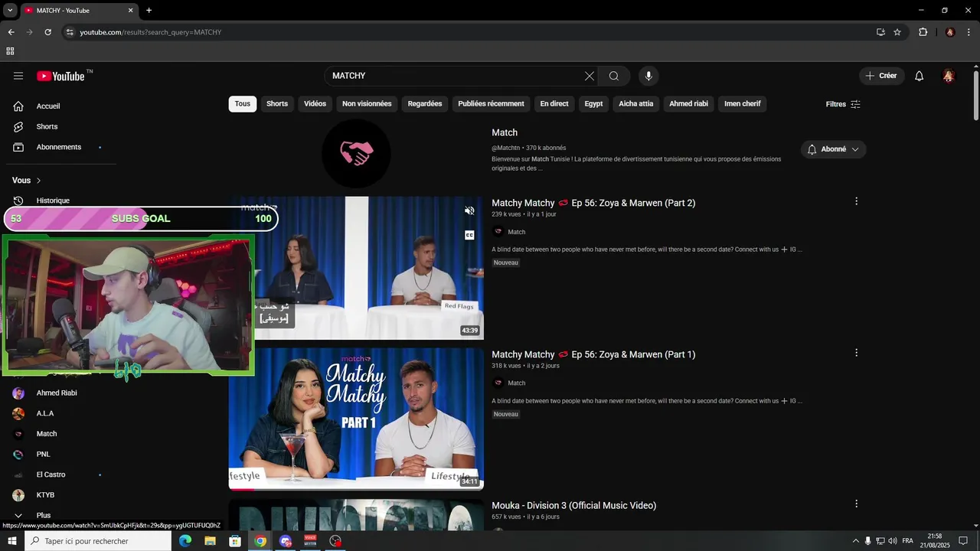
Task: Open Chrome's three-dot menu
Action: point(969,32)
